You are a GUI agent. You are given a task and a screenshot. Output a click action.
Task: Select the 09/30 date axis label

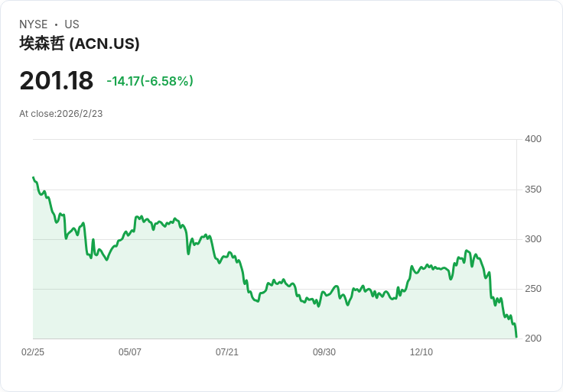324,352
